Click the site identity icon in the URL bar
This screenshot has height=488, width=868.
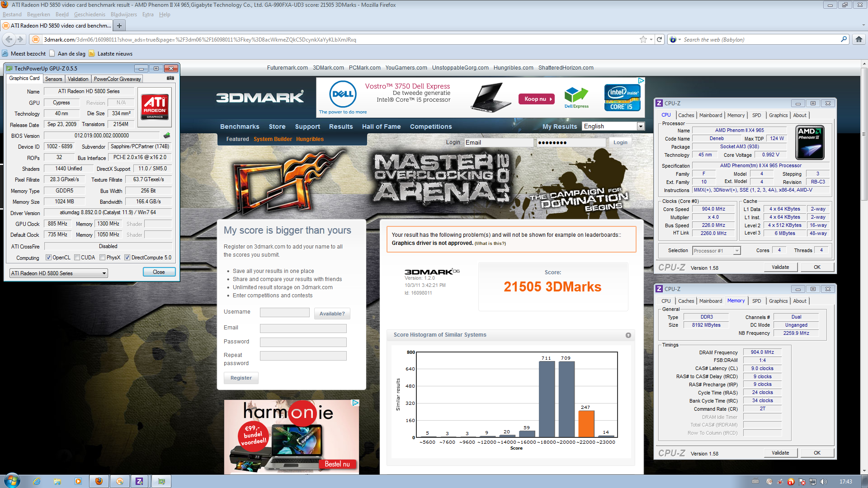[36, 39]
